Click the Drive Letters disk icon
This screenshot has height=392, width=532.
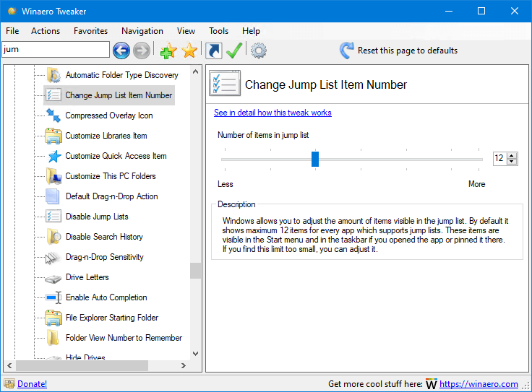pos(53,279)
